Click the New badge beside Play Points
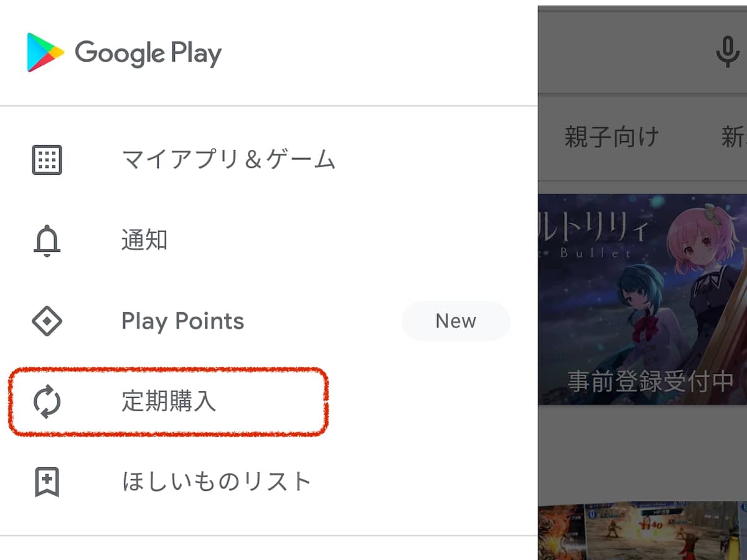 pyautogui.click(x=456, y=321)
